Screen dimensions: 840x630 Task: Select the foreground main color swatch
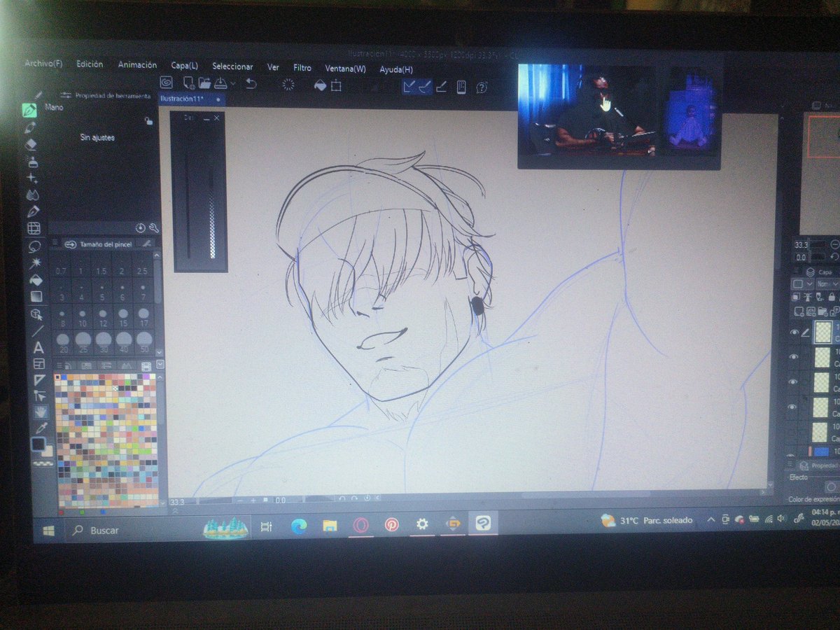click(38, 444)
